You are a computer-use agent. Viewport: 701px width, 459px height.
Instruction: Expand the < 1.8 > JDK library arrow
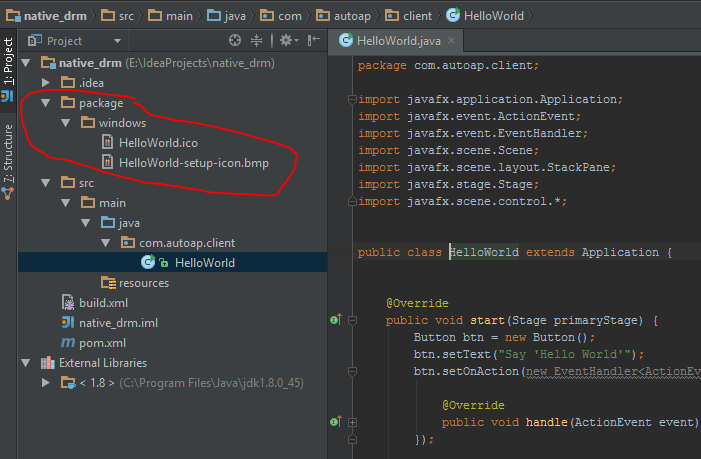[x=46, y=383]
